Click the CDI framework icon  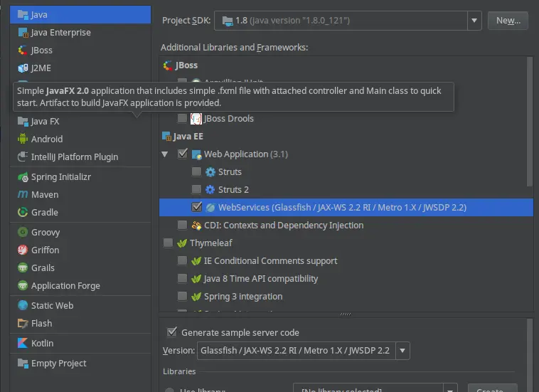(196, 226)
